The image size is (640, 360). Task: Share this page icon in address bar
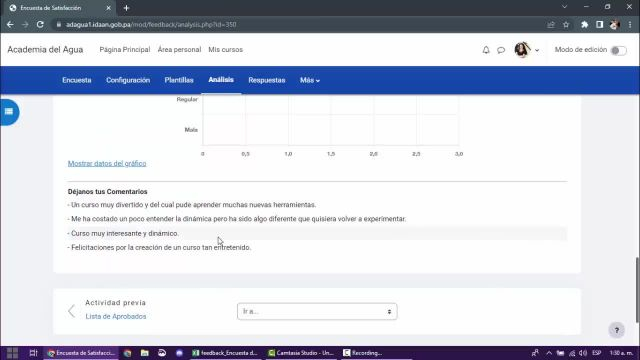point(551,24)
